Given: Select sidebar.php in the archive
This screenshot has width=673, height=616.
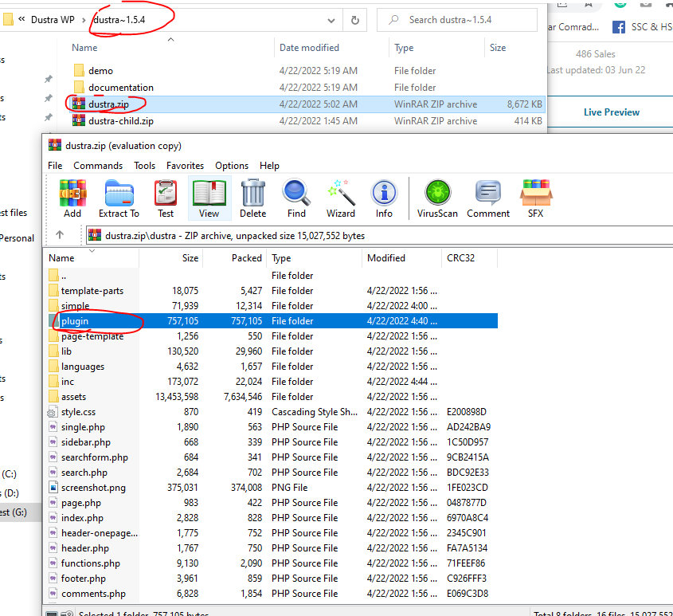Looking at the screenshot, I should coord(272,442).
